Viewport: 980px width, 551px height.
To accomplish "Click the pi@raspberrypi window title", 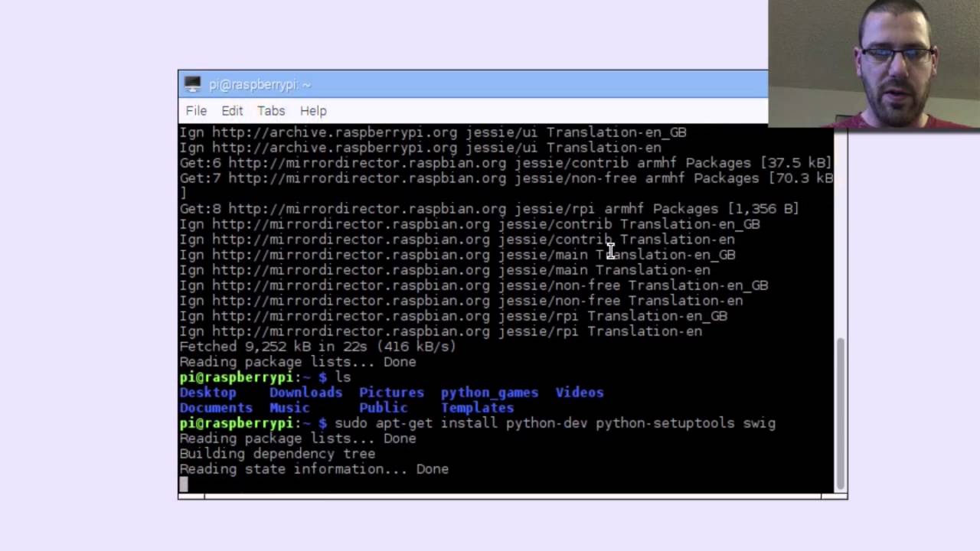I will click(x=260, y=85).
